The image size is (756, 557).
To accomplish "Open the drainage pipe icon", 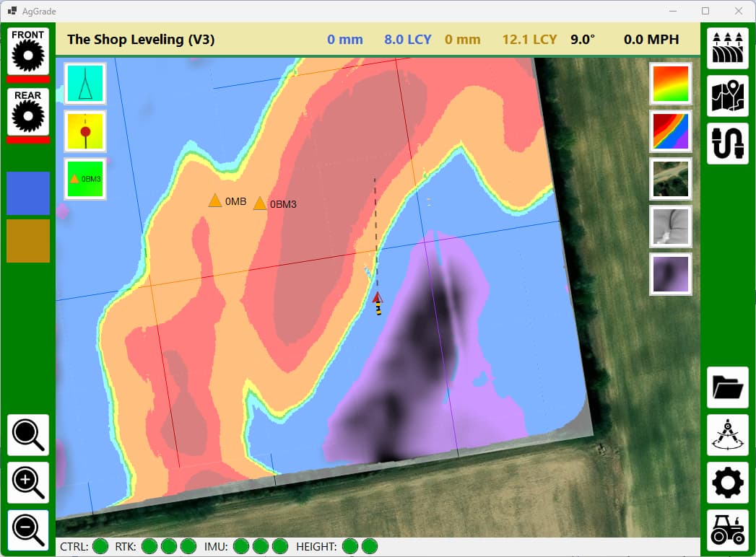I will [x=727, y=144].
